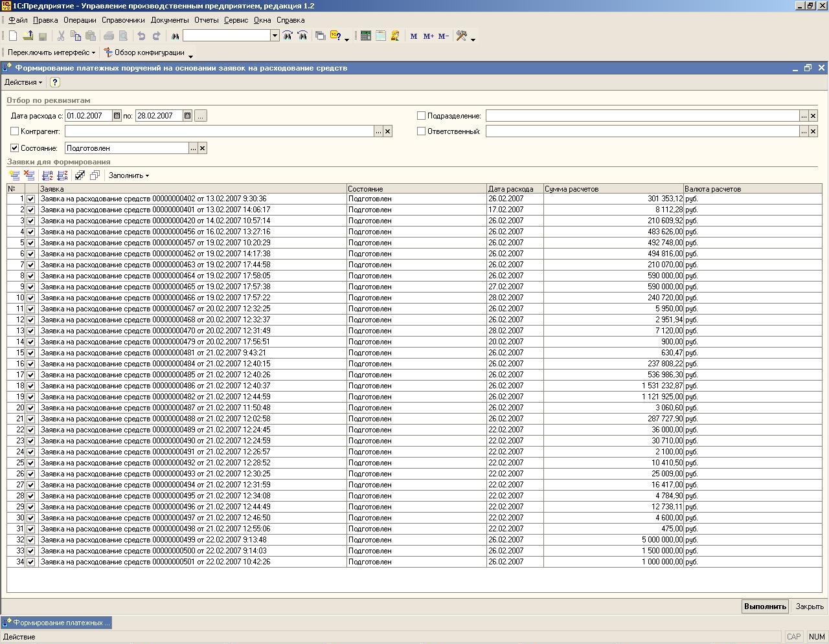Click the Open file toolbar icon
The image size is (829, 644).
tap(28, 36)
